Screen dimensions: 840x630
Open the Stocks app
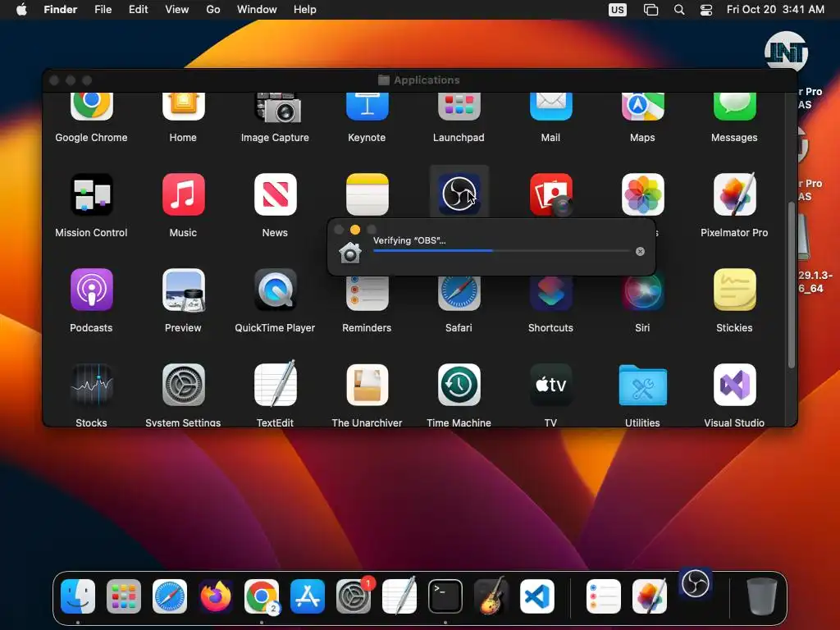[x=92, y=385]
